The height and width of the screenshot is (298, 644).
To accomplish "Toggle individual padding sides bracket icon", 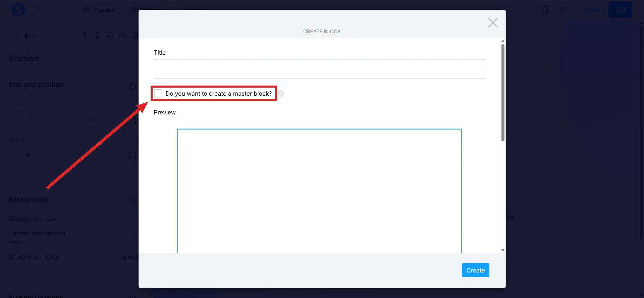I will point(132,120).
